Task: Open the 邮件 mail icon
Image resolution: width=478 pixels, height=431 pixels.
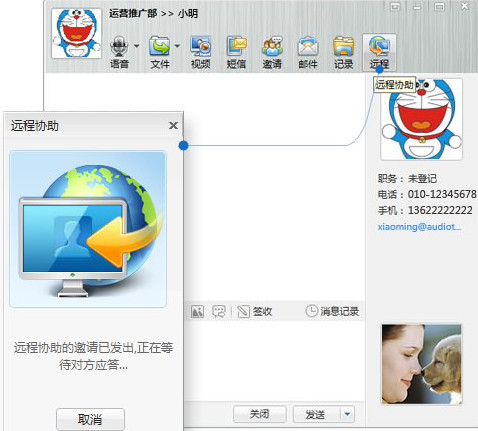Action: click(308, 52)
